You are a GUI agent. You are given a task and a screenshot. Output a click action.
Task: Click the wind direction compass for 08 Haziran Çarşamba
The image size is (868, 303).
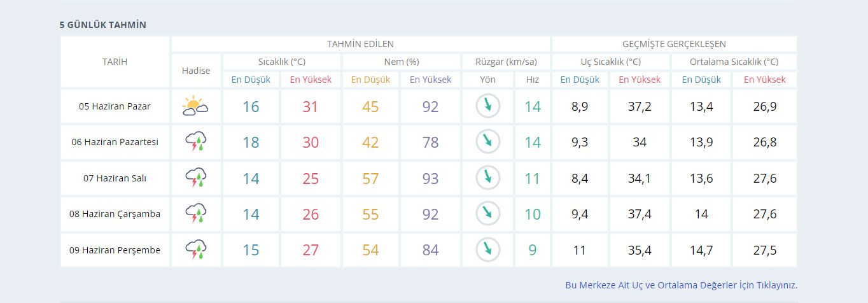pyautogui.click(x=487, y=214)
